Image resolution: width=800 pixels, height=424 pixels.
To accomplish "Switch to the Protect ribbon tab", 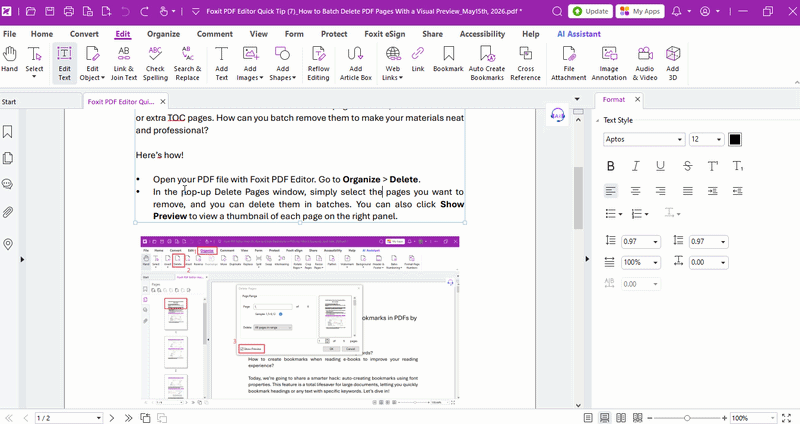I will 334,34.
